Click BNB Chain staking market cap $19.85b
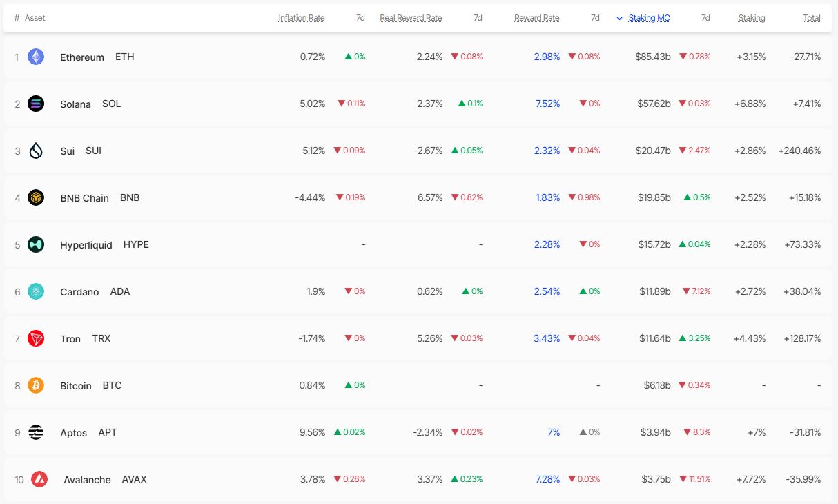This screenshot has width=838, height=504. [x=654, y=197]
